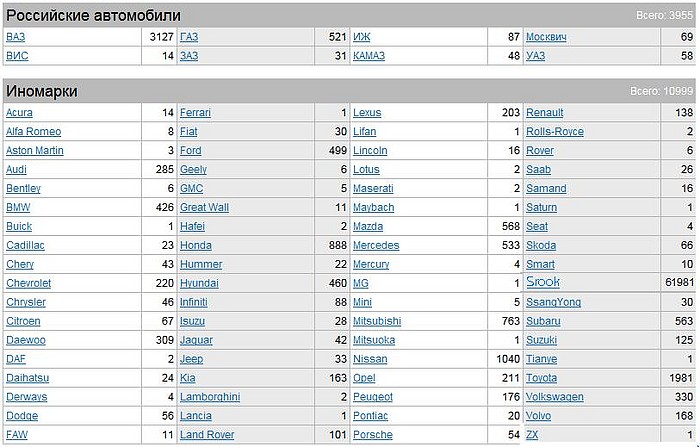Click the ГАЗ link
Viewport: 700px width, 447px height.
point(189,37)
